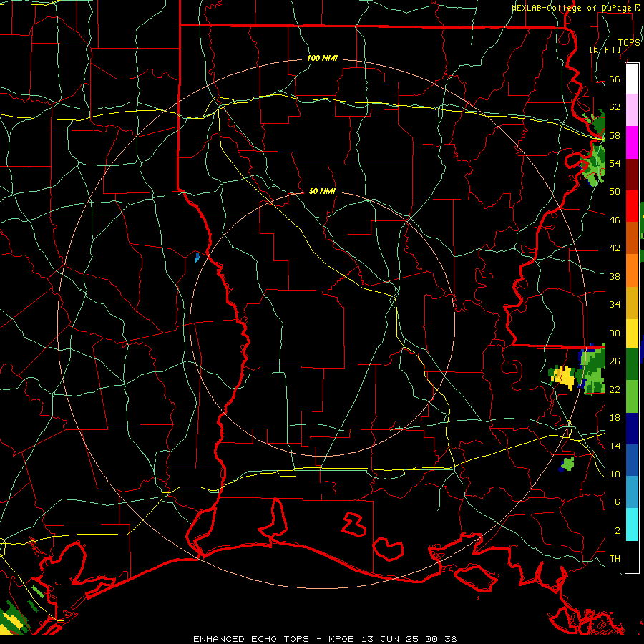The image size is (644, 644).
Task: Click the 26 legend value
Action: [615, 361]
